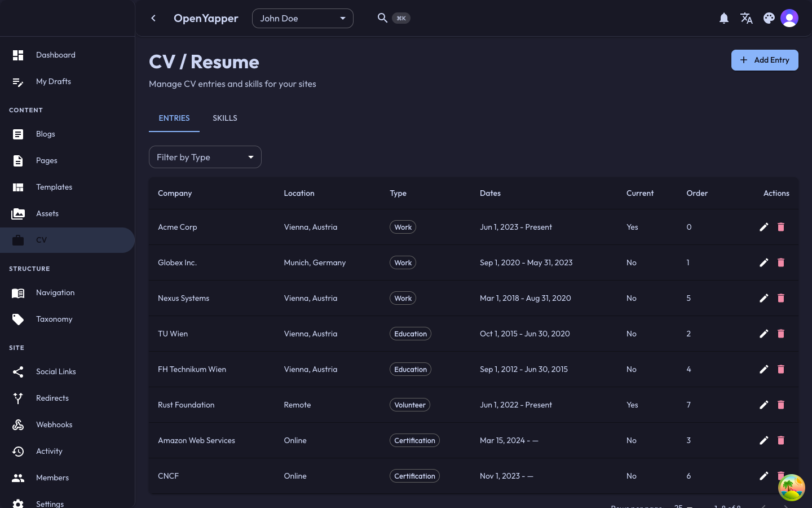Delete the CNCF entry using the trash icon
The width and height of the screenshot is (812, 508).
(x=781, y=476)
